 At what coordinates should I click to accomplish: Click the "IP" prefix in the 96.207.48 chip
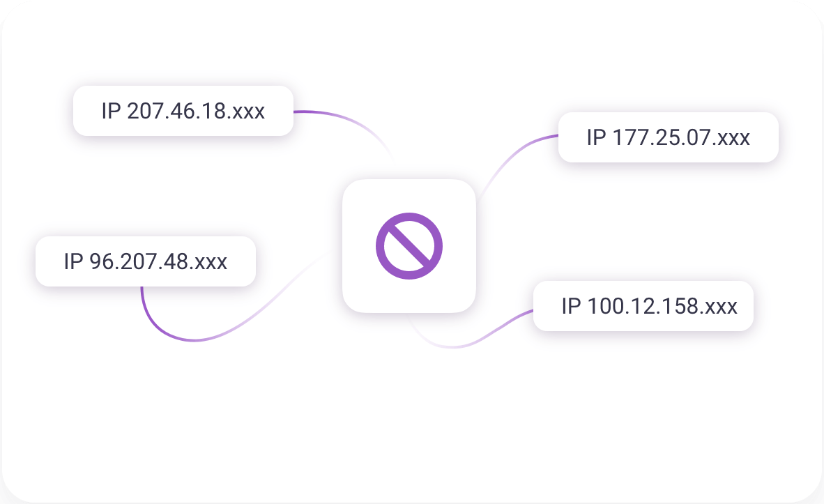coord(73,261)
